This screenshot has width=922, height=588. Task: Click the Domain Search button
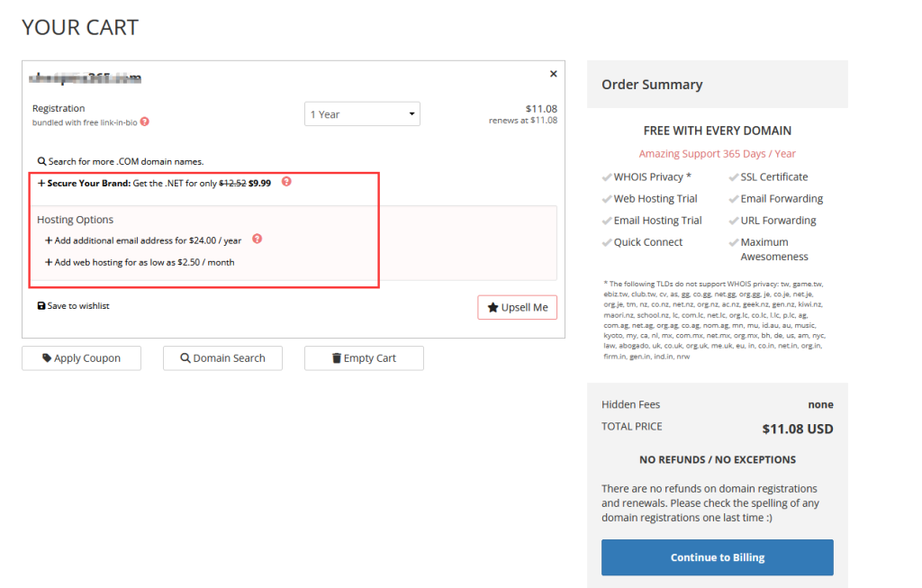(222, 358)
